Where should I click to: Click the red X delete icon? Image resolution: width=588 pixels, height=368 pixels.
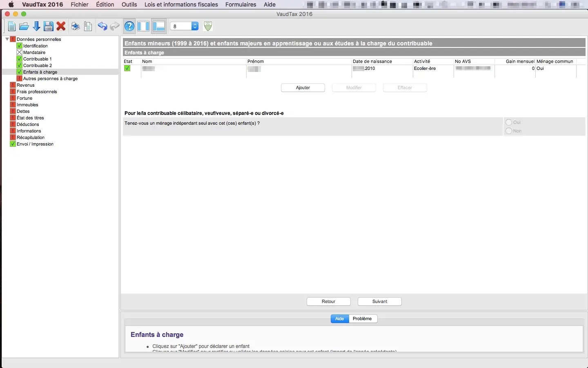click(x=61, y=27)
